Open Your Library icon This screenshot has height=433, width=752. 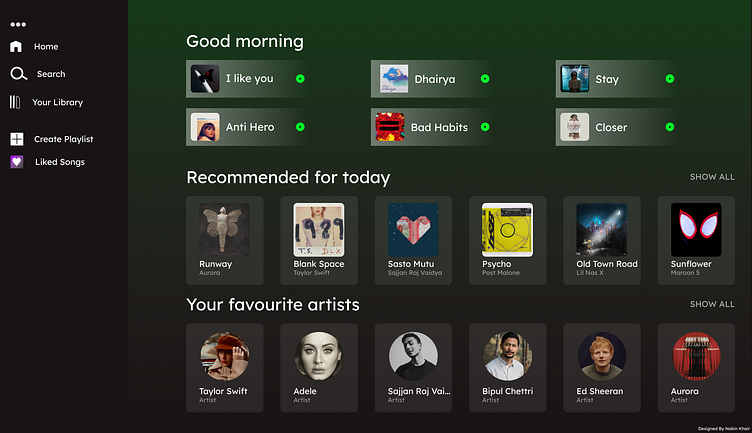point(16,102)
